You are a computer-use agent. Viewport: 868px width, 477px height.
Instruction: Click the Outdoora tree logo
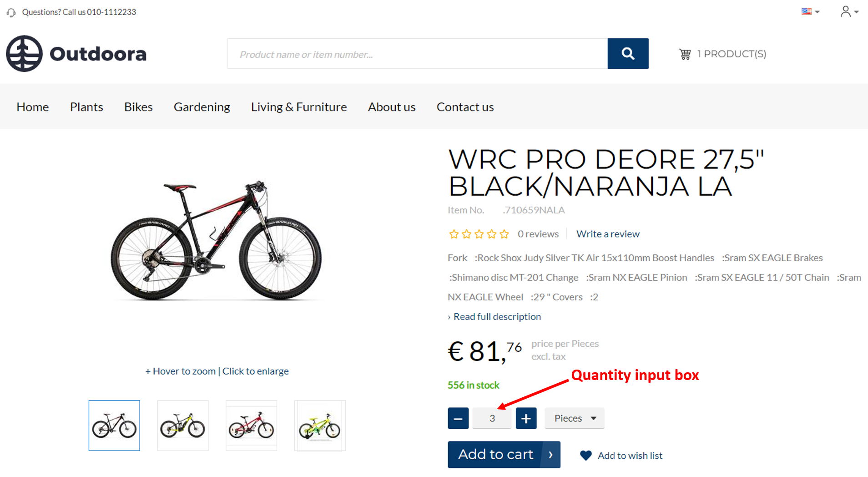[24, 54]
